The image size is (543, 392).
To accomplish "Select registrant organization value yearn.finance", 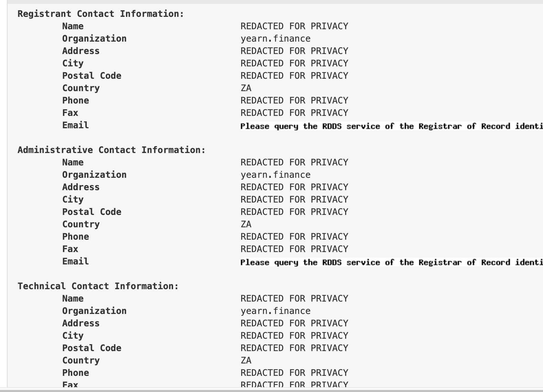I will coord(275,39).
